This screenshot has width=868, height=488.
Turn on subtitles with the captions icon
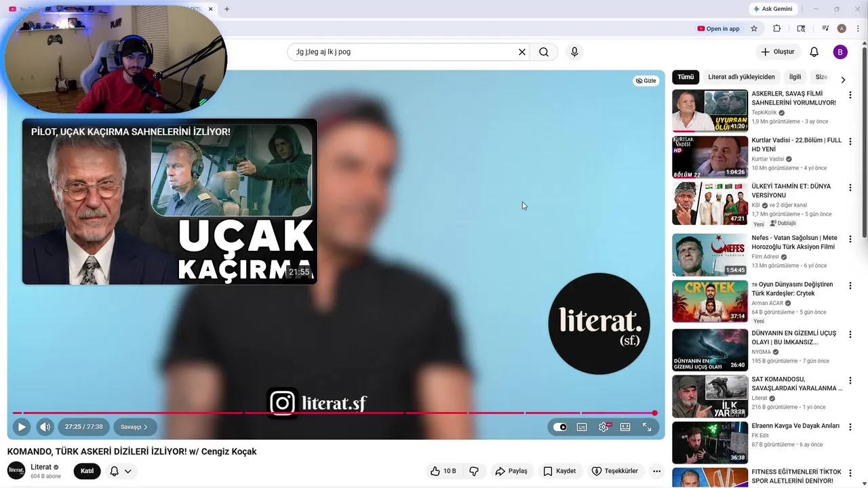(582, 427)
